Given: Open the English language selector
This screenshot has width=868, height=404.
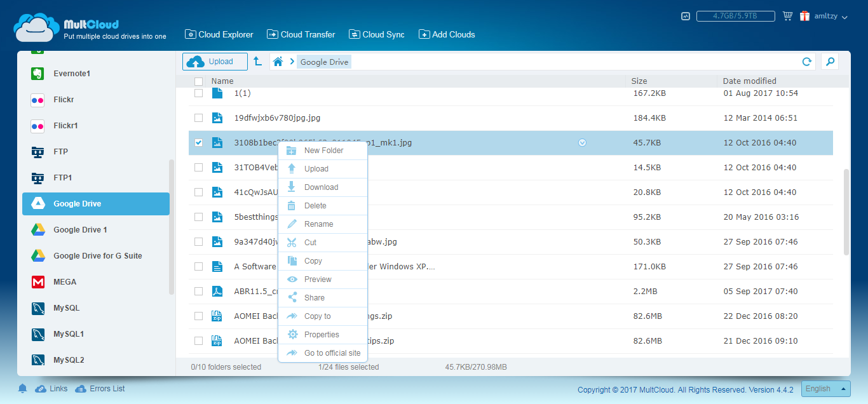Looking at the screenshot, I should pyautogui.click(x=825, y=389).
